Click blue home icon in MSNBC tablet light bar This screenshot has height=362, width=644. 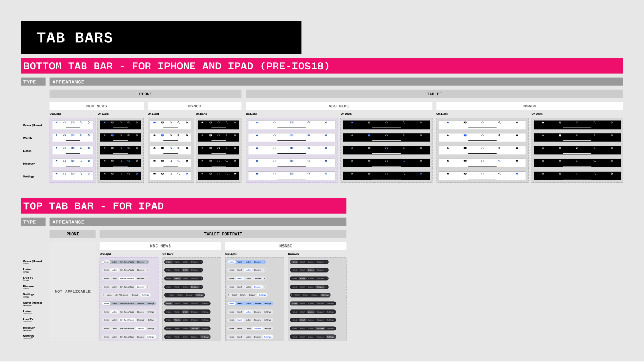coord(448,122)
